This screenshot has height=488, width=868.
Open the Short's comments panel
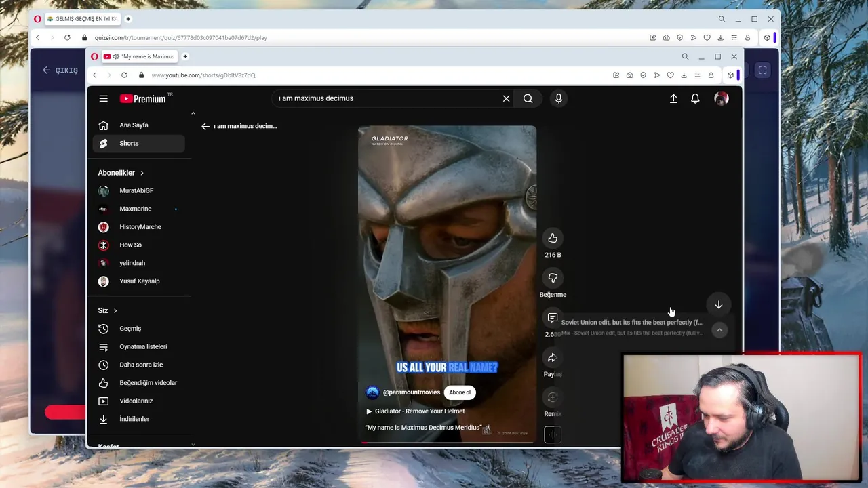point(553,318)
